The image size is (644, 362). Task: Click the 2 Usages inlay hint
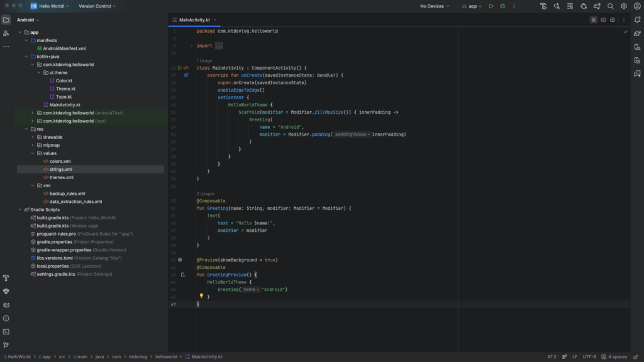click(x=206, y=194)
